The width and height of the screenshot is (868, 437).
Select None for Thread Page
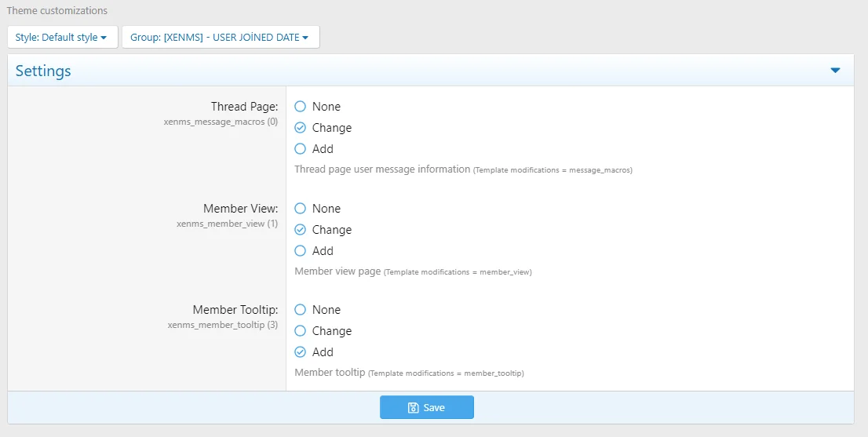[300, 107]
